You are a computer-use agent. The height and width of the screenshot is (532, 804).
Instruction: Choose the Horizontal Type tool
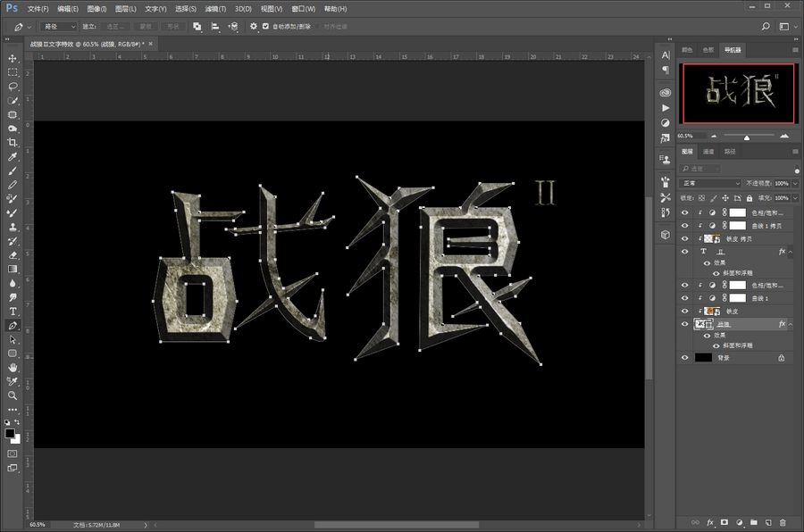coord(13,311)
